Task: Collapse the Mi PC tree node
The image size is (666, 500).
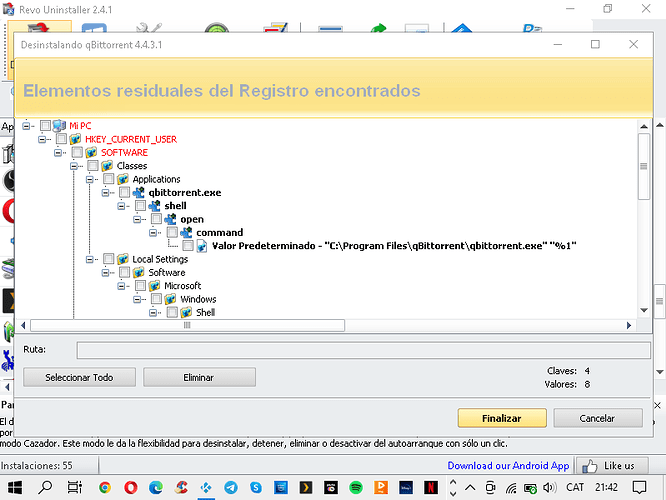Action: coord(26,126)
